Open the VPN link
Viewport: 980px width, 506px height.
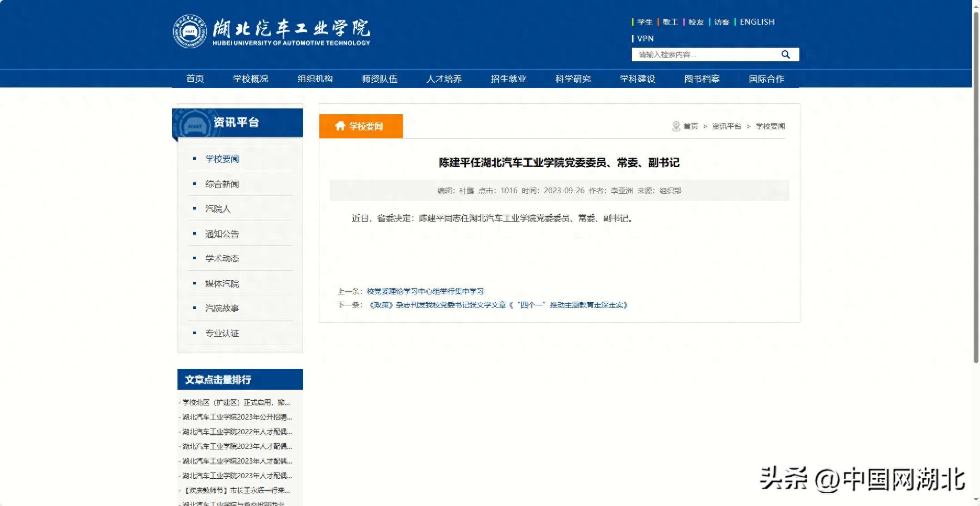tap(645, 39)
